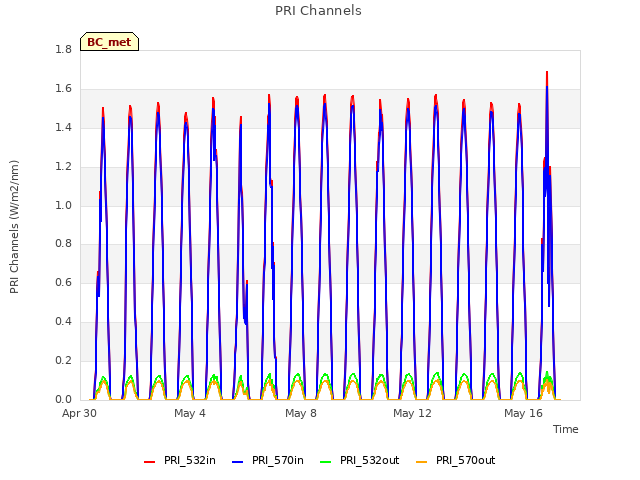The height and width of the screenshot is (480, 640).
Task: Toggle the PRI_532out legend entry
Action: pyautogui.click(x=360, y=461)
